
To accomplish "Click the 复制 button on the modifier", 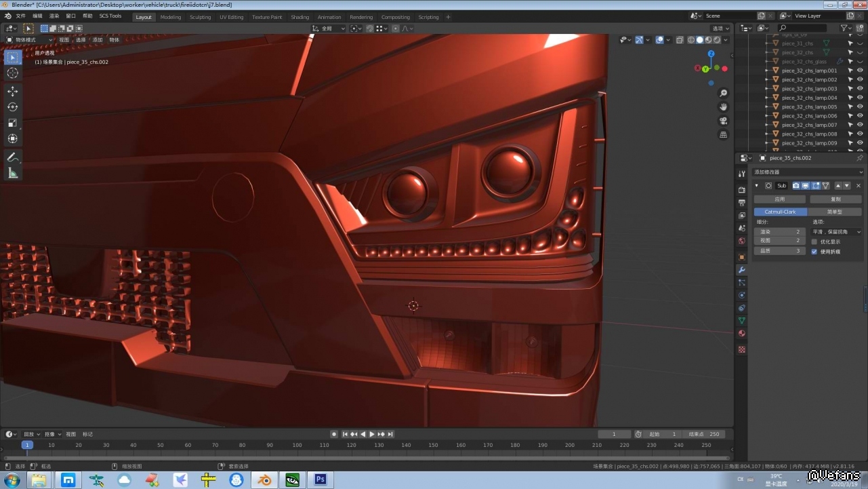I will tap(835, 199).
